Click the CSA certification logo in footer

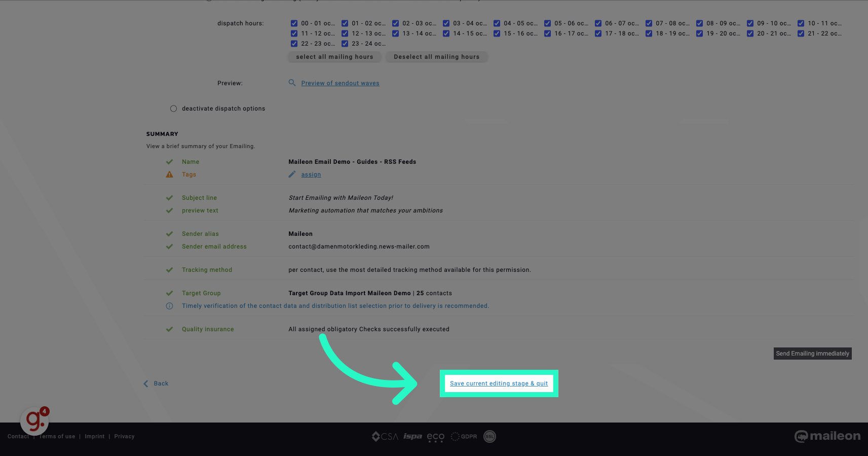[x=385, y=436]
